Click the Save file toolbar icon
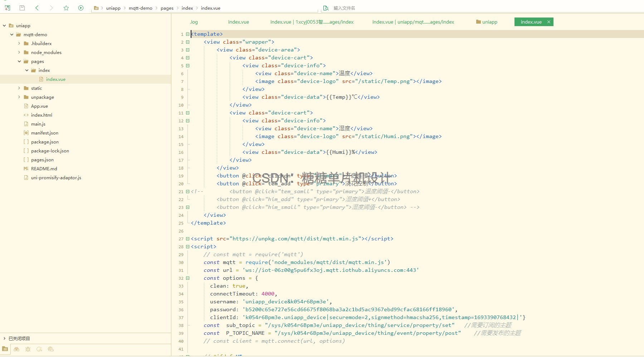The image size is (644, 357). coord(22,8)
